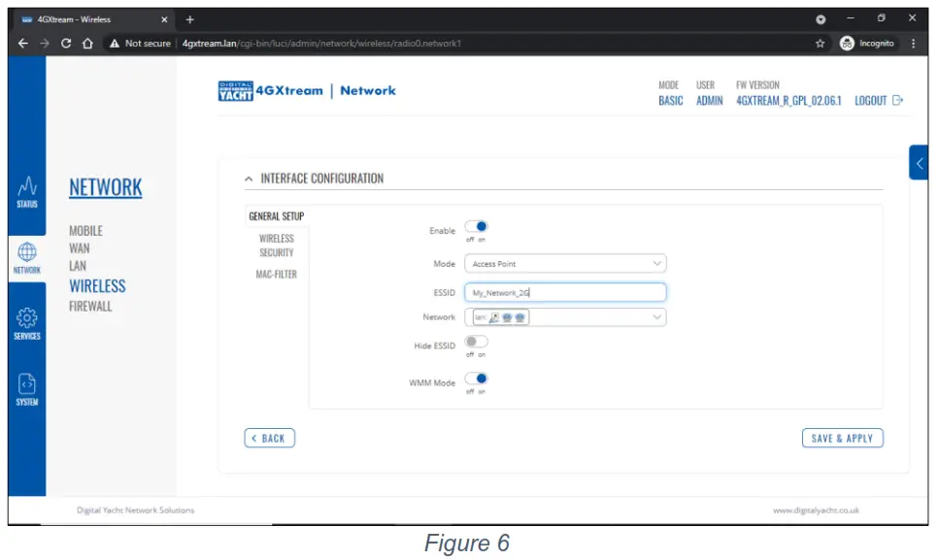
Task: Click the firmware version 4GXTREAM_R_GPL_02.06.1
Action: (x=788, y=101)
